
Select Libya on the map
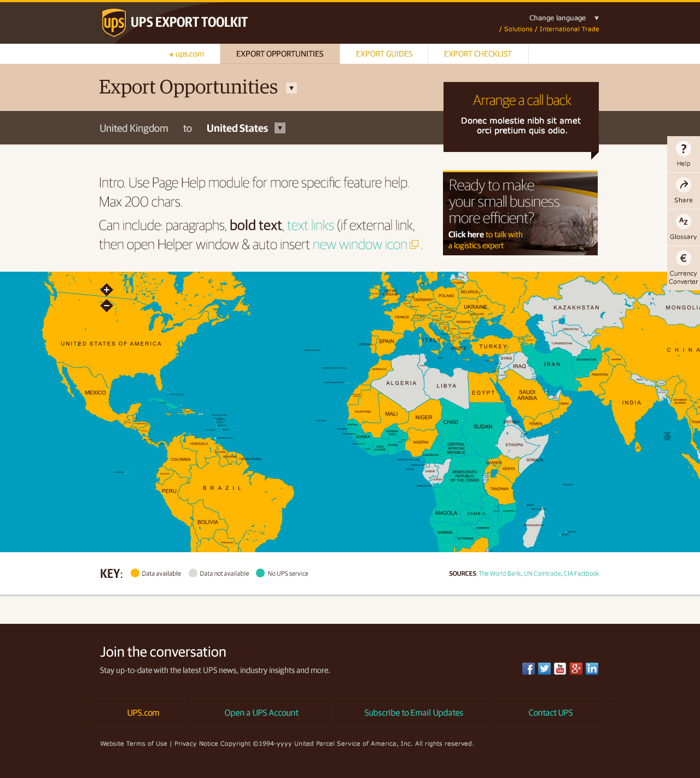446,386
